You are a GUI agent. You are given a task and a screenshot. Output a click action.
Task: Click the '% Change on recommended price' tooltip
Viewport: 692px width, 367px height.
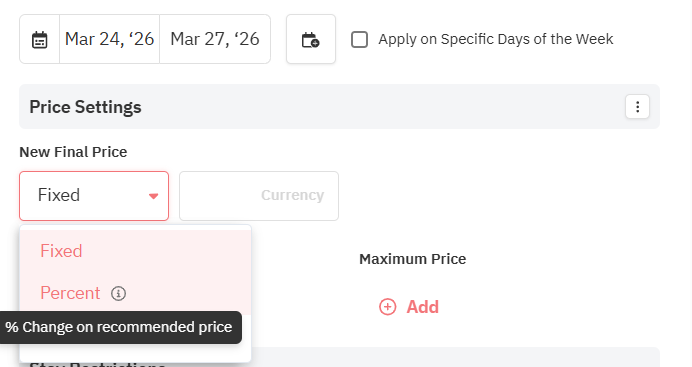click(x=119, y=327)
